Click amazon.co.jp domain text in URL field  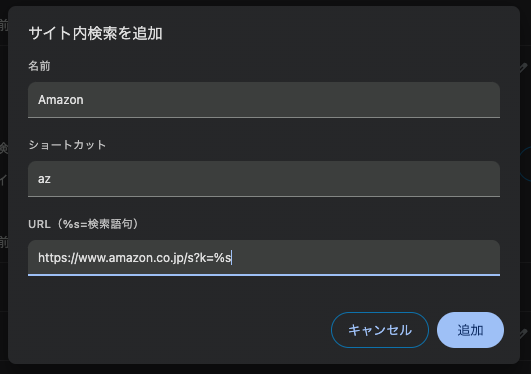146,258
